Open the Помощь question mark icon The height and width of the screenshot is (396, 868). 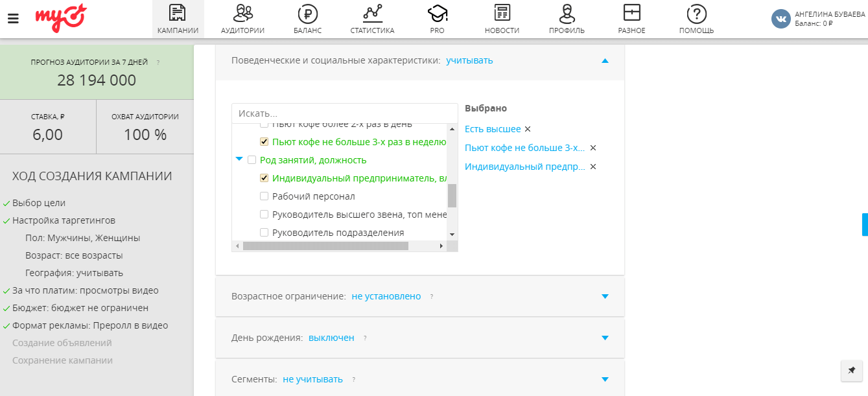click(x=696, y=14)
